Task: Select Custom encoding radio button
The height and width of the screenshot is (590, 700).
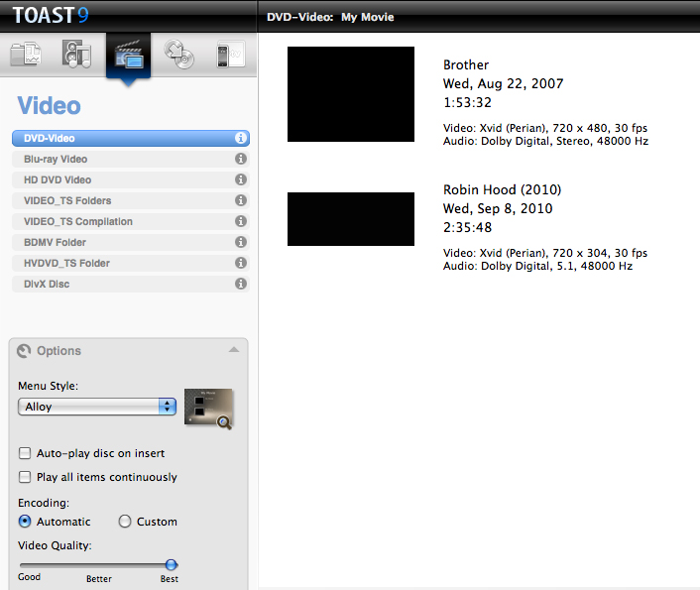Action: [x=125, y=522]
